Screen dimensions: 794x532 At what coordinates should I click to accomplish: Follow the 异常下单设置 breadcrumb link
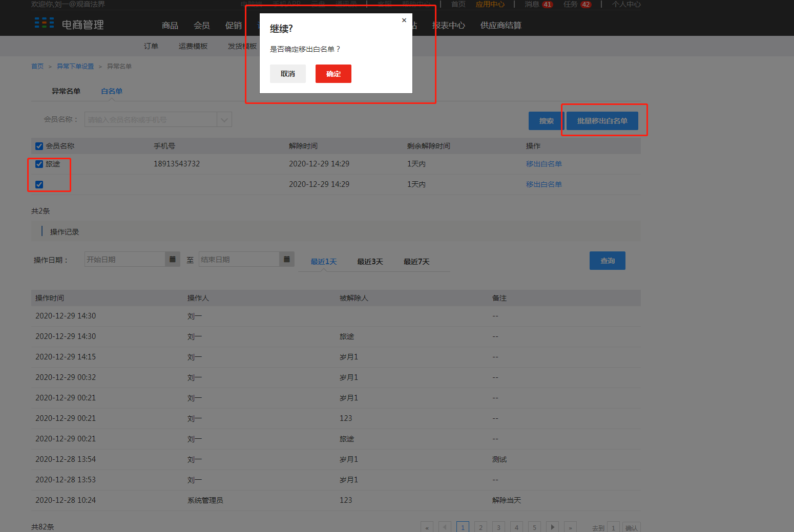coord(75,67)
